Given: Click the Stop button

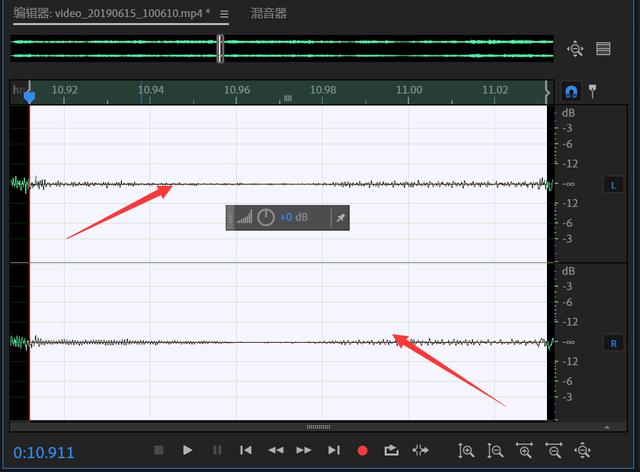Looking at the screenshot, I should 159,450.
